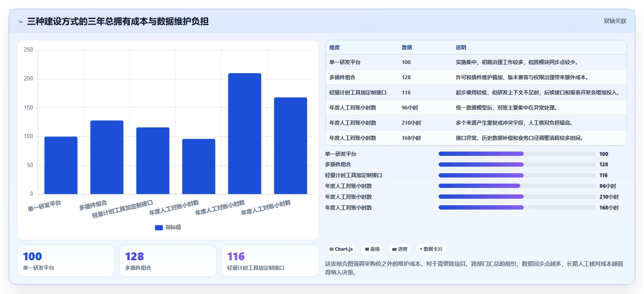Select the 进度 chip
This screenshot has height=294, width=644.
400,249
